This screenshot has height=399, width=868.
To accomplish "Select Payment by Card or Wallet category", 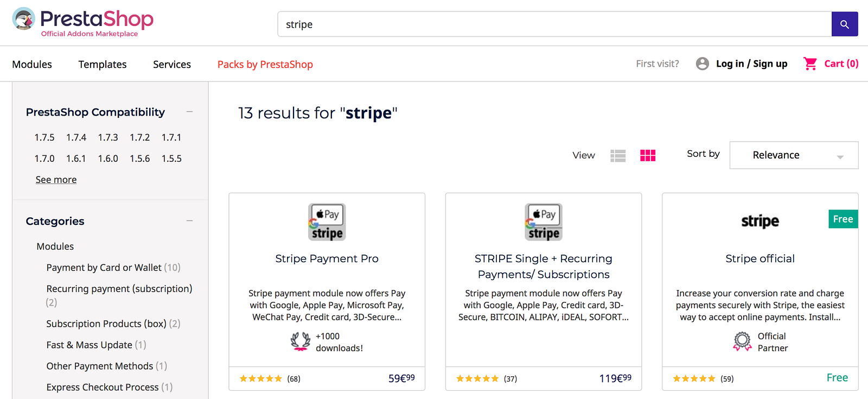I will click(104, 268).
